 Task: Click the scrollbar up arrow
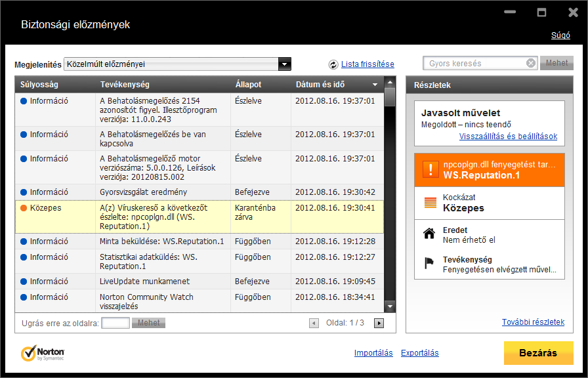(390, 82)
